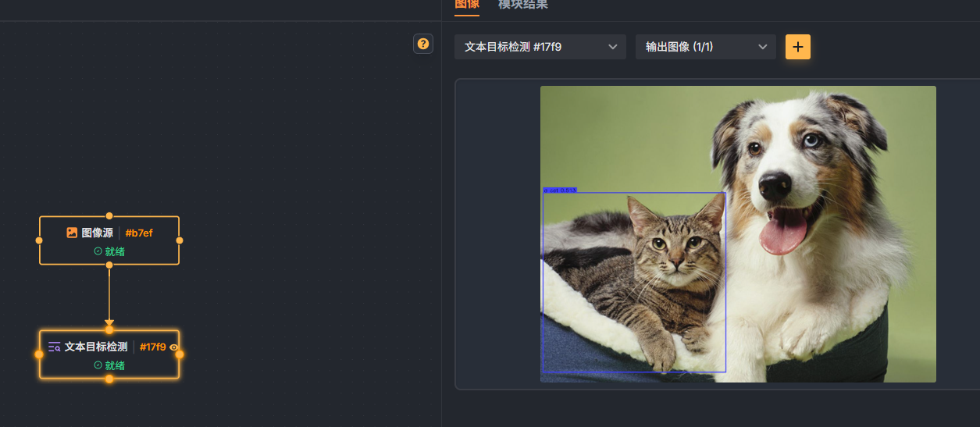This screenshot has width=980, height=427.
Task: Click the #b7ef node ID label
Action: click(x=139, y=233)
